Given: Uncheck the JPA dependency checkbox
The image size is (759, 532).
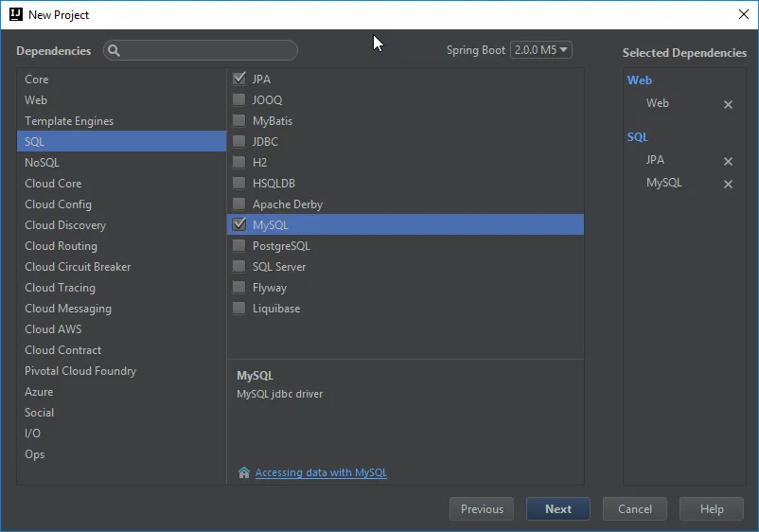Looking at the screenshot, I should point(239,79).
